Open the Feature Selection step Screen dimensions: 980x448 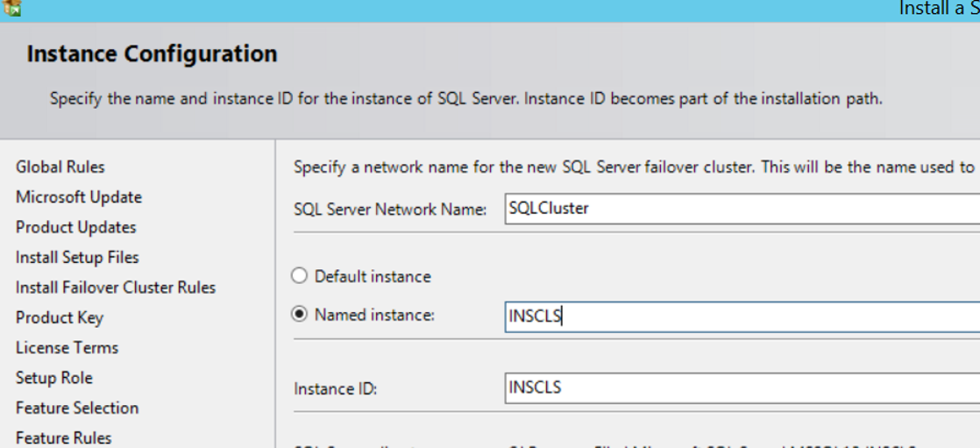pyautogui.click(x=77, y=408)
